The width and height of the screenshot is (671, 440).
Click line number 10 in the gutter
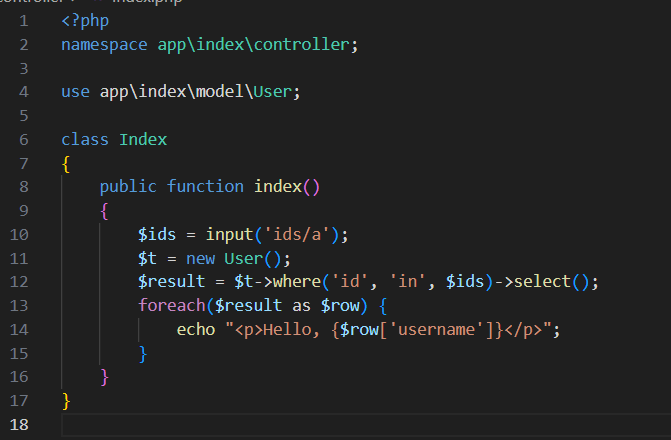coord(19,235)
